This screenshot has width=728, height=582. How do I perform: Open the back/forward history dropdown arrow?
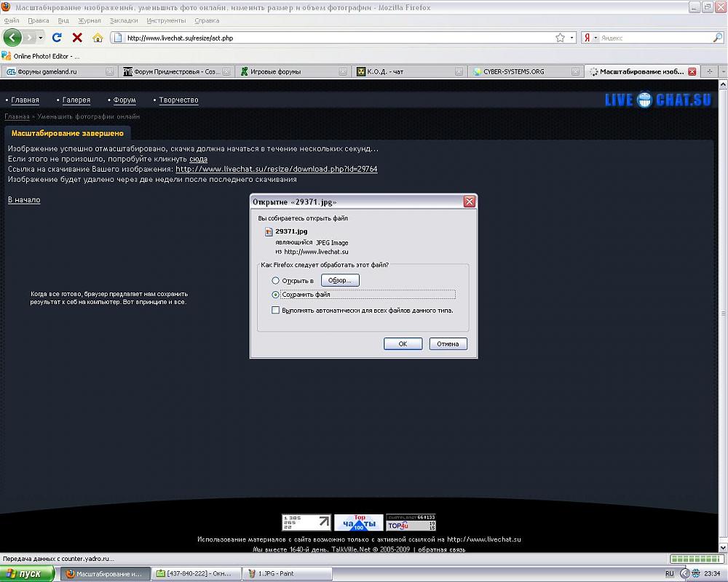(41, 37)
